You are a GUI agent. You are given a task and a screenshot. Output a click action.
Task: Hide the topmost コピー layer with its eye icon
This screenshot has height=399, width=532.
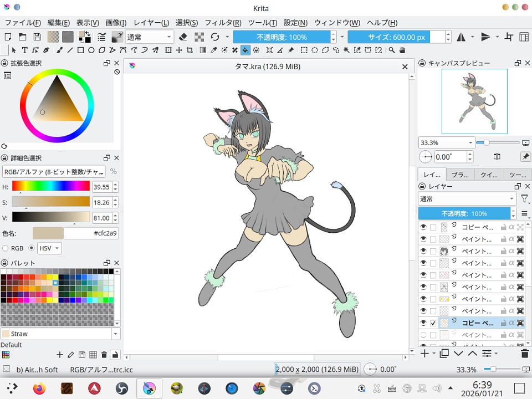(423, 227)
